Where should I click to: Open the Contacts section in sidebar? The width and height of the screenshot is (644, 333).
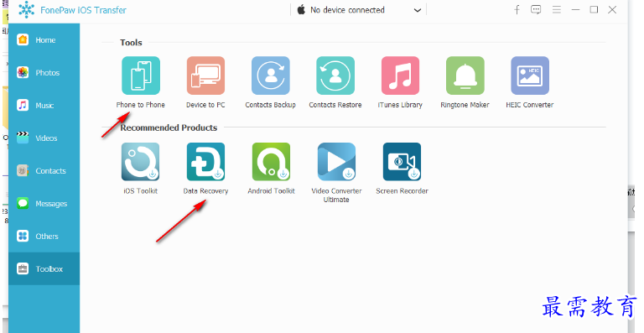pos(44,171)
